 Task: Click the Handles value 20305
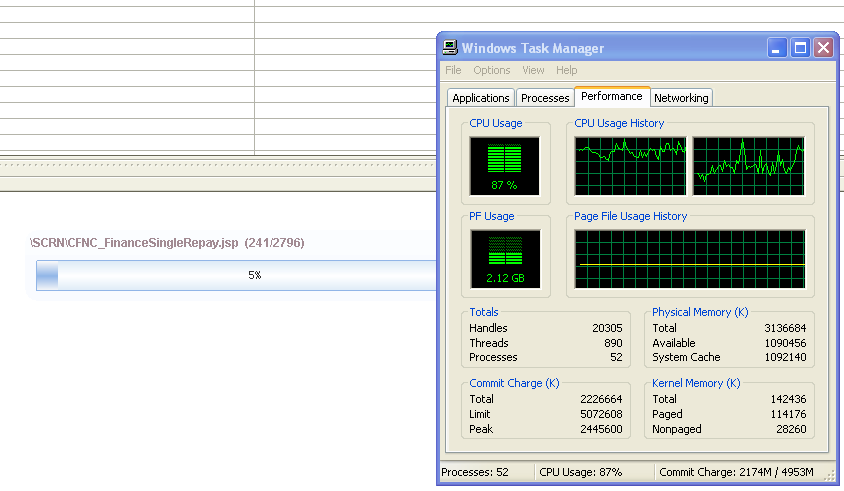click(x=607, y=328)
